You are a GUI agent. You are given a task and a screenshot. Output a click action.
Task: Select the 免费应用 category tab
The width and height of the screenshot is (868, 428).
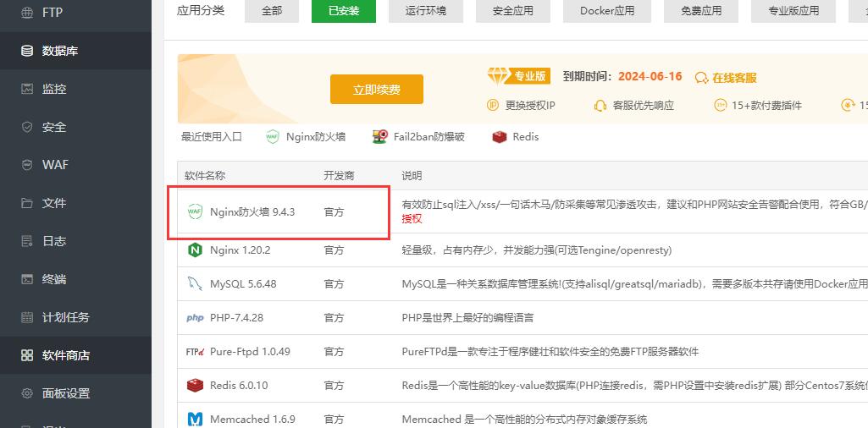(701, 10)
